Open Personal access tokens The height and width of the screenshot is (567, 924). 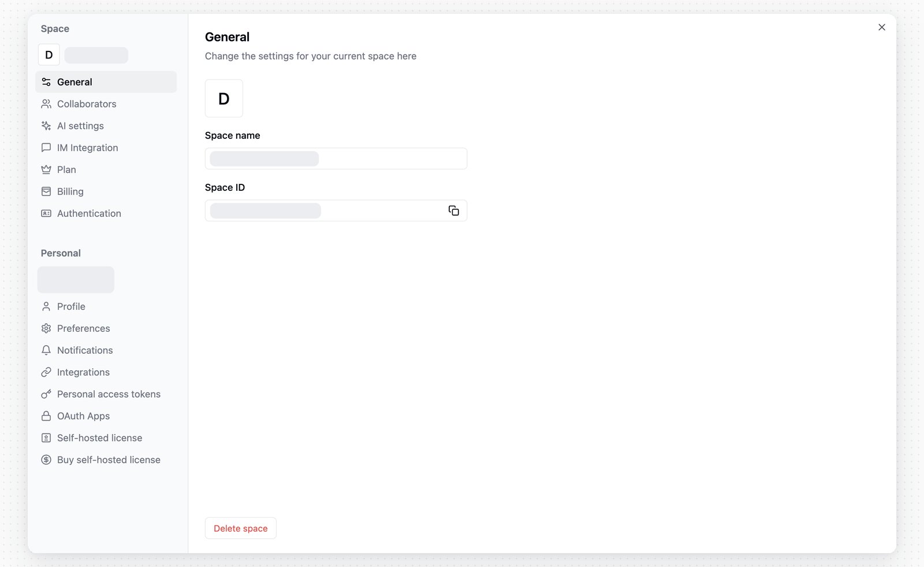(106, 394)
